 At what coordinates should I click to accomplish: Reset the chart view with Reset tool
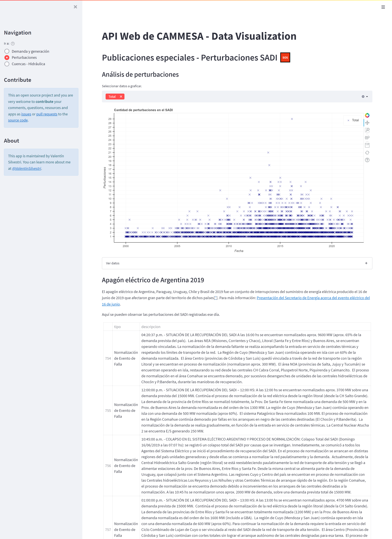click(x=367, y=153)
